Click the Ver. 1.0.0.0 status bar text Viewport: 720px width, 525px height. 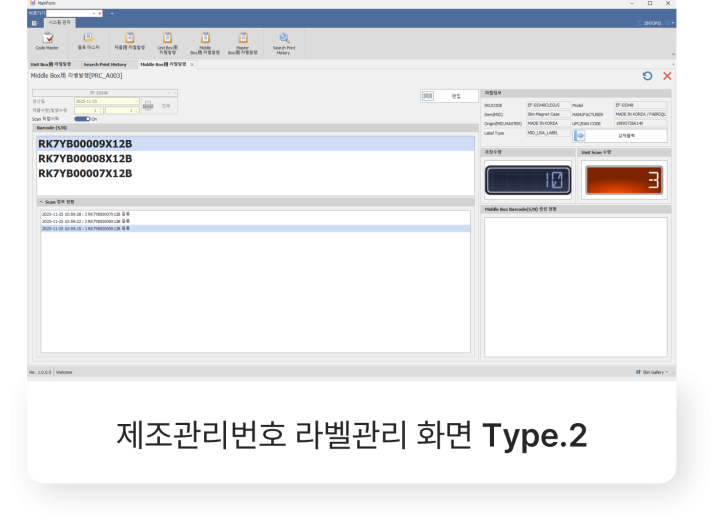(40, 372)
